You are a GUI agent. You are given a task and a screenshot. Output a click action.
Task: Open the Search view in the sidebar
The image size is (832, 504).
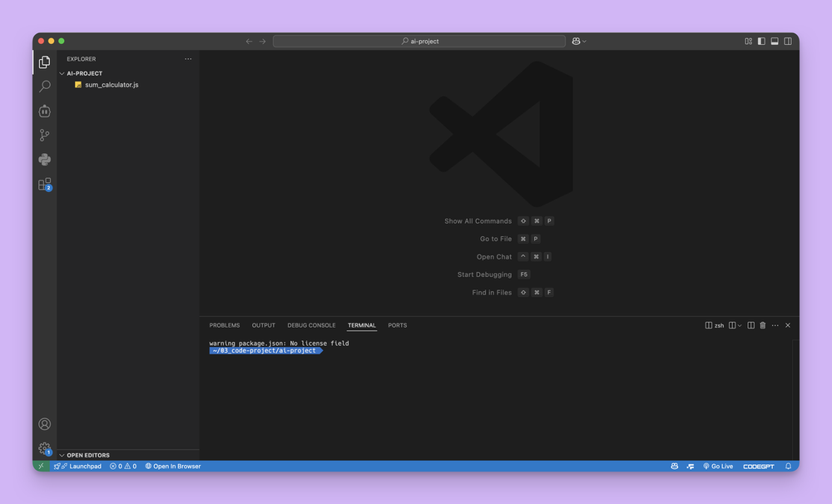[44, 86]
